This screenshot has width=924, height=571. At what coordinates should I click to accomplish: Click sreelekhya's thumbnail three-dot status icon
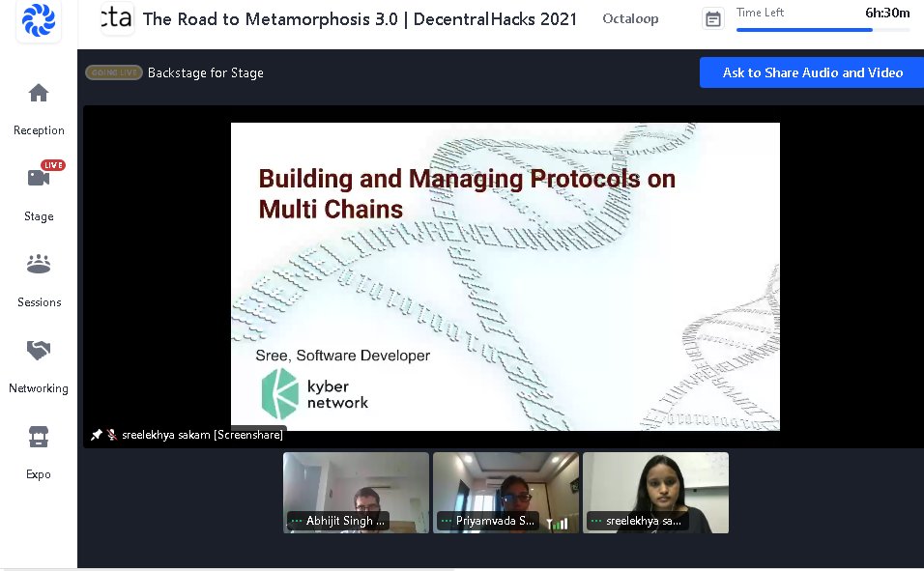(596, 521)
